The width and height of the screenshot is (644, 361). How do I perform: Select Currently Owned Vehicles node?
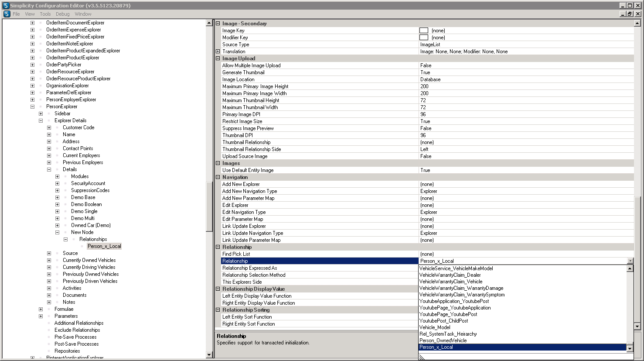tap(89, 260)
